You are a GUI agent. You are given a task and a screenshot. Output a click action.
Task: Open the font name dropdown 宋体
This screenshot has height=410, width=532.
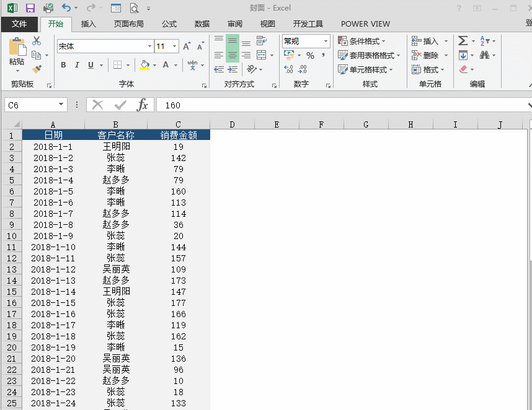tap(150, 46)
